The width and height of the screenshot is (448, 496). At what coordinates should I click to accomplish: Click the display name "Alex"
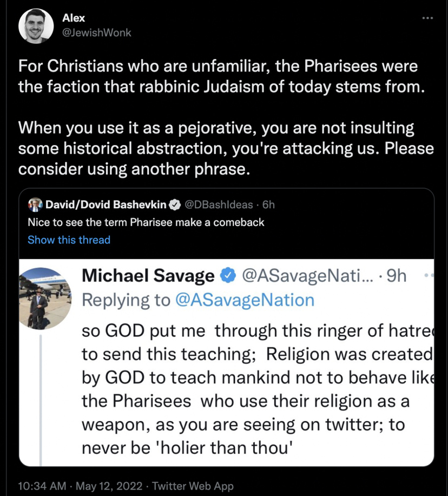(74, 18)
